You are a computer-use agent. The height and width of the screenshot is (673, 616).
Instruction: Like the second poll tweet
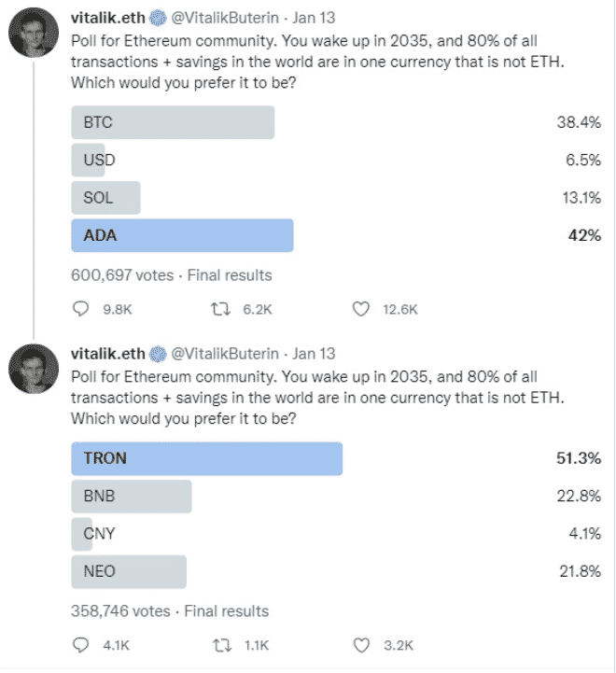[x=361, y=645]
